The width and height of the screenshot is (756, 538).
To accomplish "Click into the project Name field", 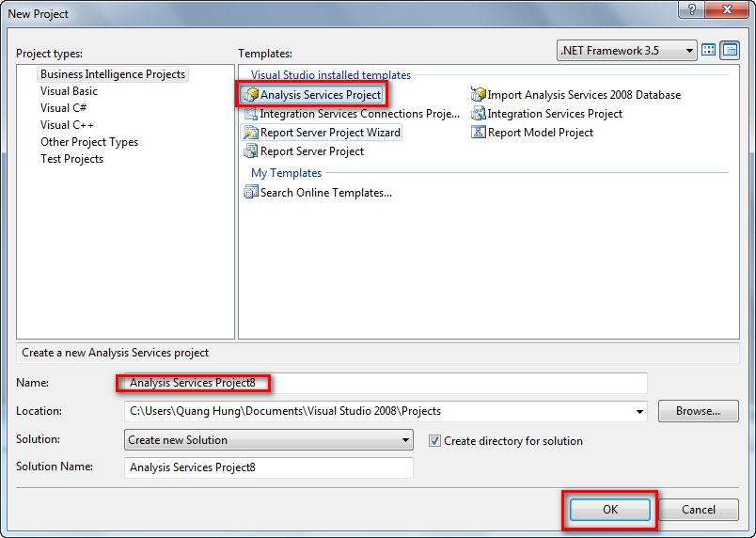I will point(386,383).
